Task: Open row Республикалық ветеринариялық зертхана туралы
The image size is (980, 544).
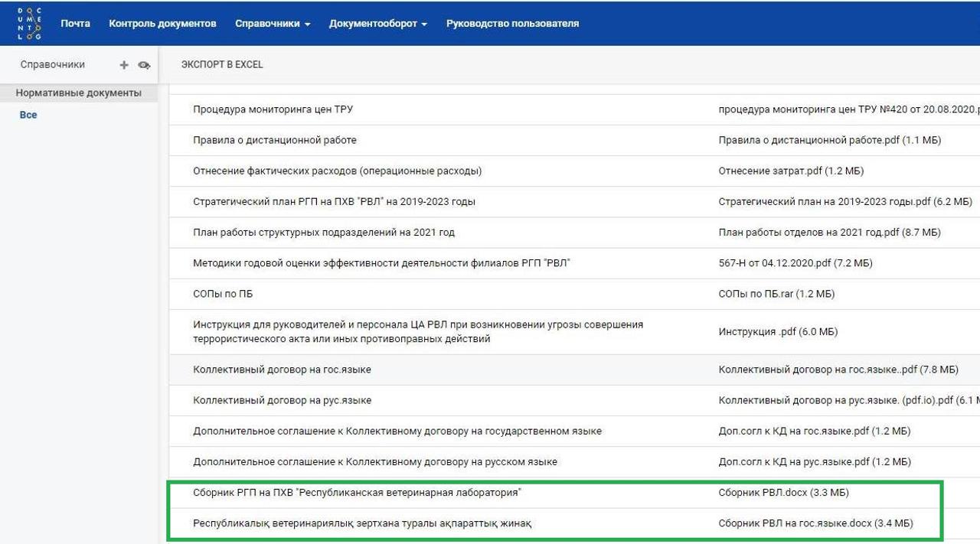Action: (x=574, y=523)
